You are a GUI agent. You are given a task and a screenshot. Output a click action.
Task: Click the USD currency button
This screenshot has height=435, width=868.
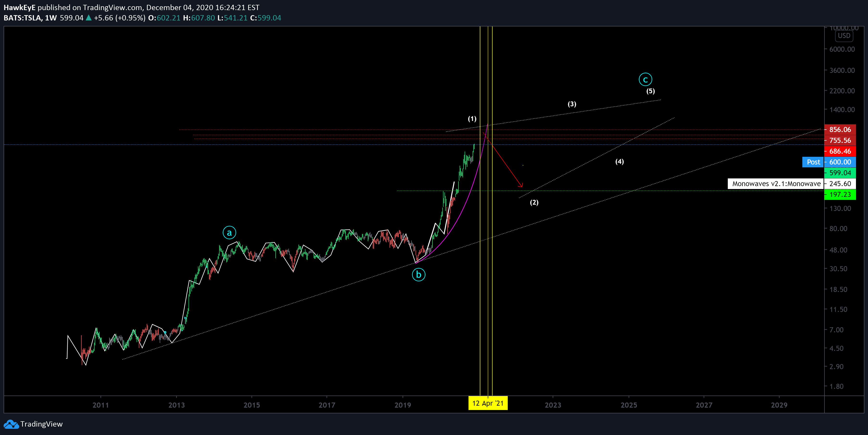click(844, 36)
